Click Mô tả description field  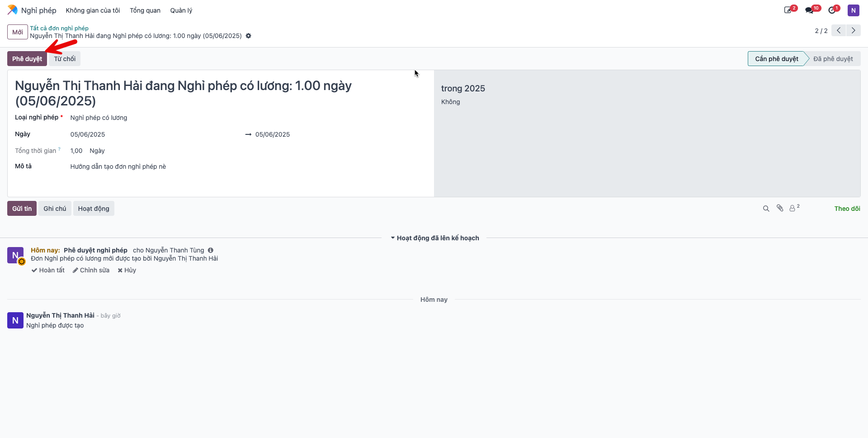118,167
